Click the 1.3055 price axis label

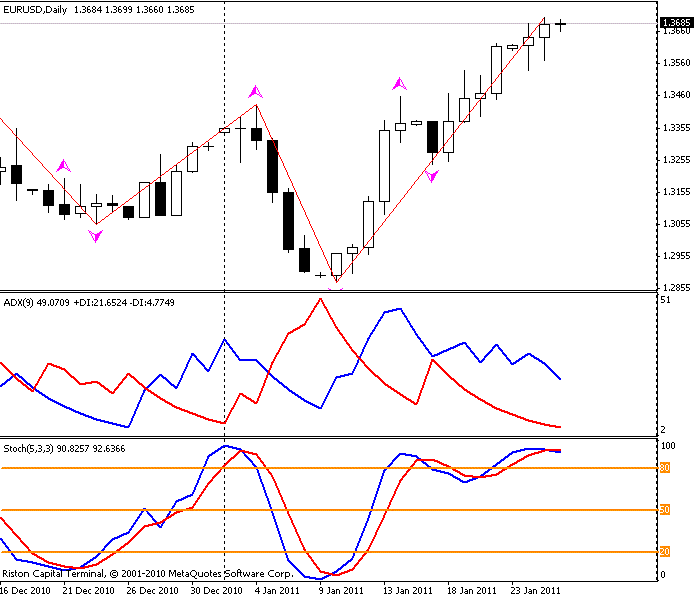pos(677,224)
